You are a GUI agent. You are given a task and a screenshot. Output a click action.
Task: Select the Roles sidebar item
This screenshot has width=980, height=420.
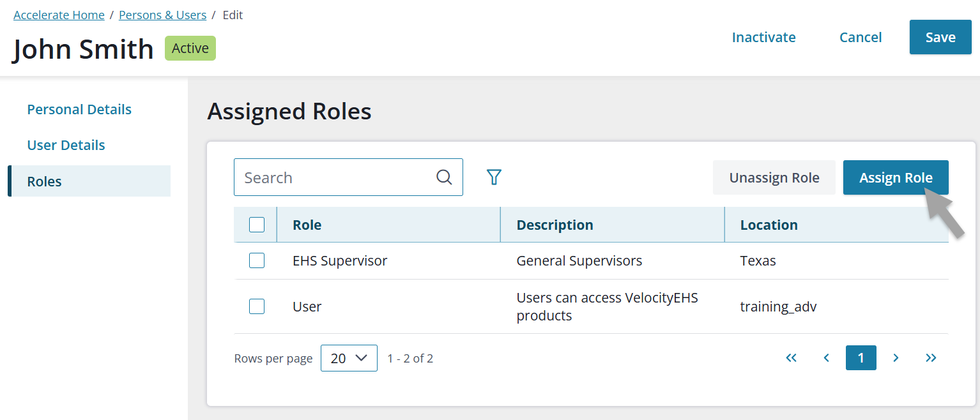click(x=45, y=181)
